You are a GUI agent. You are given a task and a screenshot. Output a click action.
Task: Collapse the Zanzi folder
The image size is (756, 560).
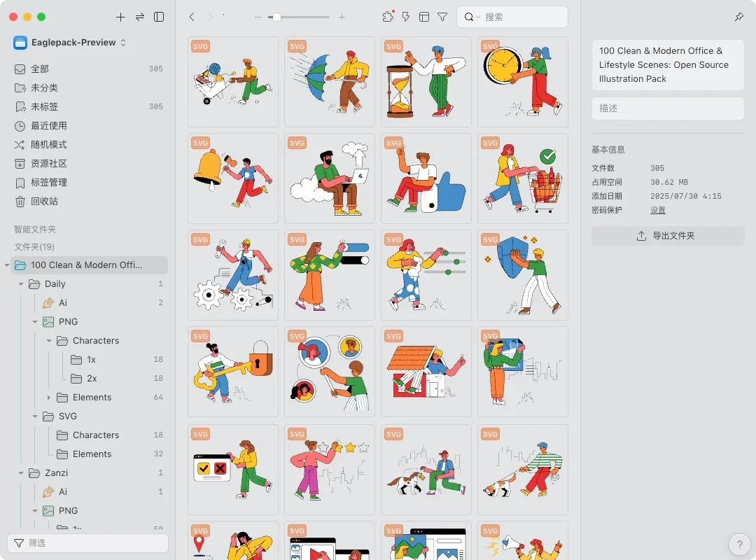(x=21, y=473)
